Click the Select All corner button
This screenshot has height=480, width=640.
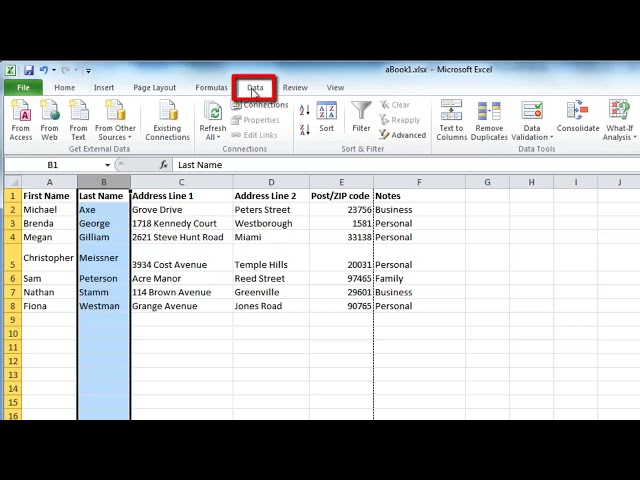coord(13,182)
